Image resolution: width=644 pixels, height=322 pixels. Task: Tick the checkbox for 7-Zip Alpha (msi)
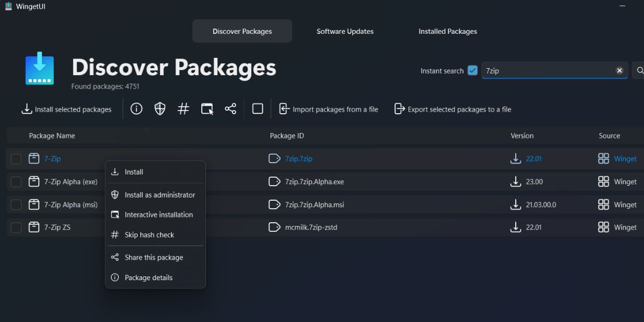pyautogui.click(x=16, y=204)
